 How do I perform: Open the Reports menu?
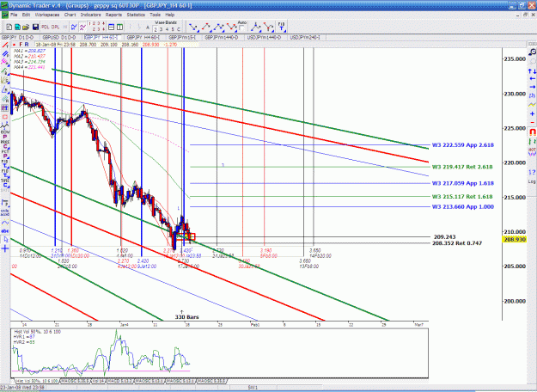pos(113,15)
